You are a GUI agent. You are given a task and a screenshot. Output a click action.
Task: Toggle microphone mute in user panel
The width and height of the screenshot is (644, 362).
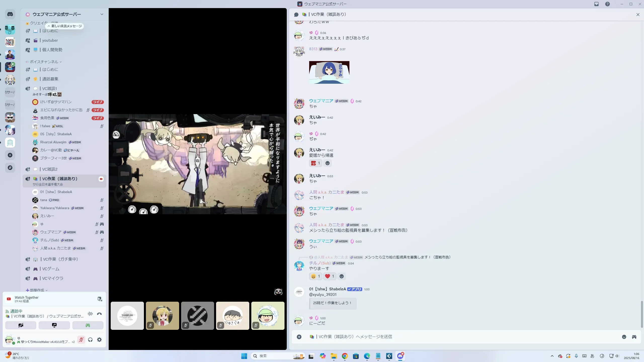81,340
